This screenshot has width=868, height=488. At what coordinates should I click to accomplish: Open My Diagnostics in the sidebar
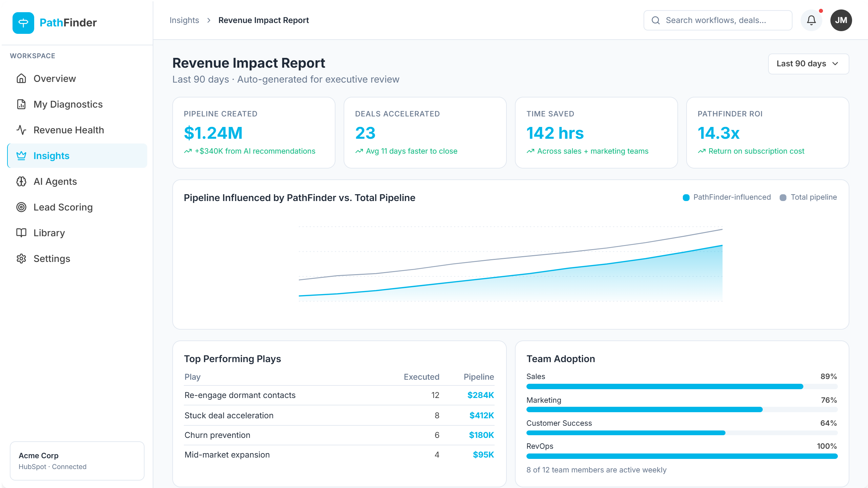click(x=77, y=104)
